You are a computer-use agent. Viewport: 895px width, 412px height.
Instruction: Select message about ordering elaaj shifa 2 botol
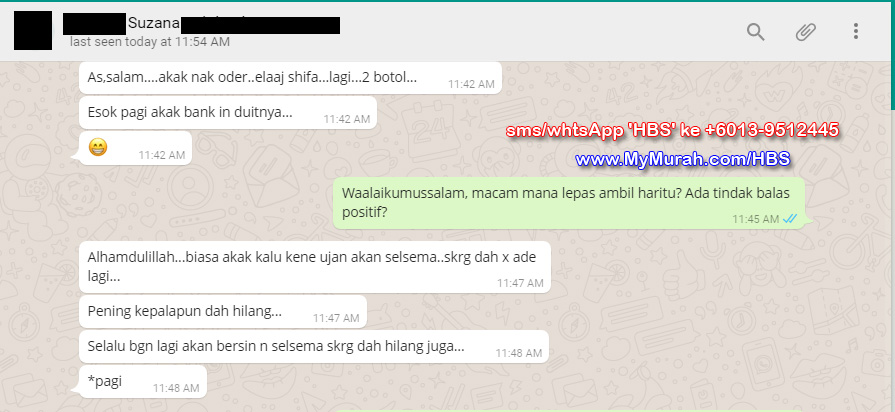290,78
